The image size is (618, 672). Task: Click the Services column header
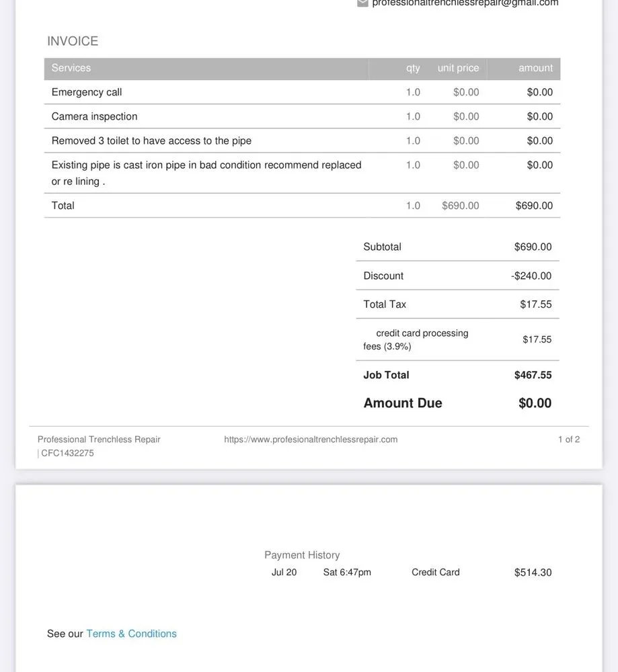[71, 68]
